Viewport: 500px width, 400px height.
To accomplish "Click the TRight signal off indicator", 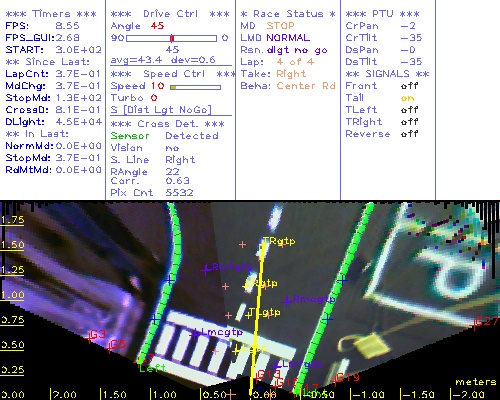I will pyautogui.click(x=409, y=122).
